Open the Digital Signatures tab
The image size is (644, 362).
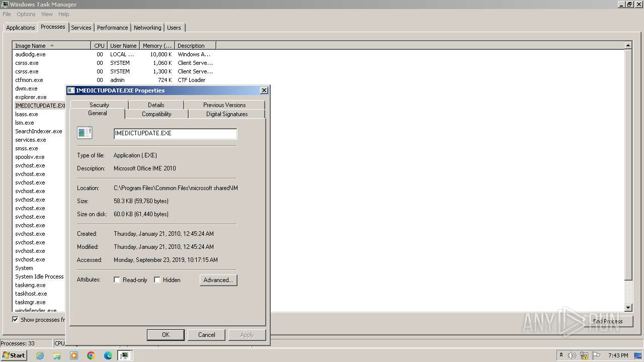point(227,114)
